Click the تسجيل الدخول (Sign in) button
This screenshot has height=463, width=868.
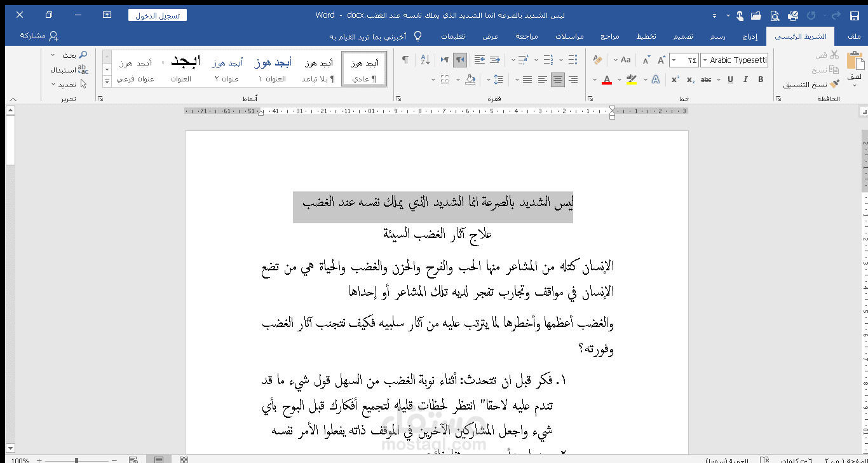tap(157, 15)
